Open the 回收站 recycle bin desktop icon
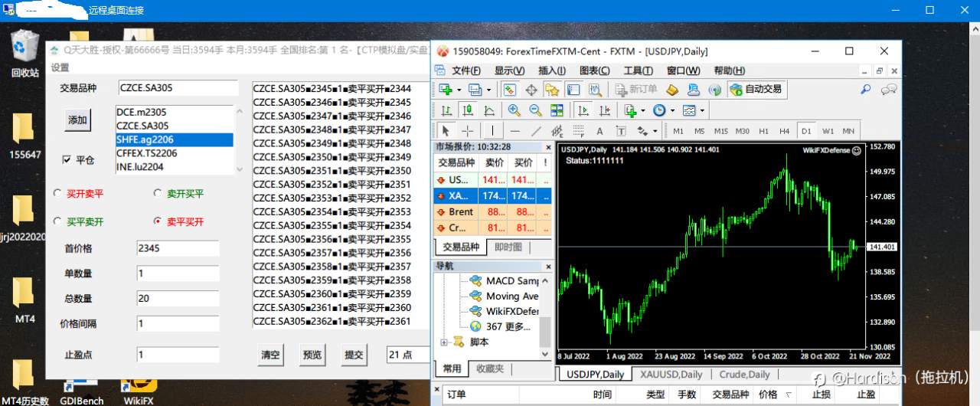Image resolution: width=980 pixels, height=406 pixels. point(24,53)
